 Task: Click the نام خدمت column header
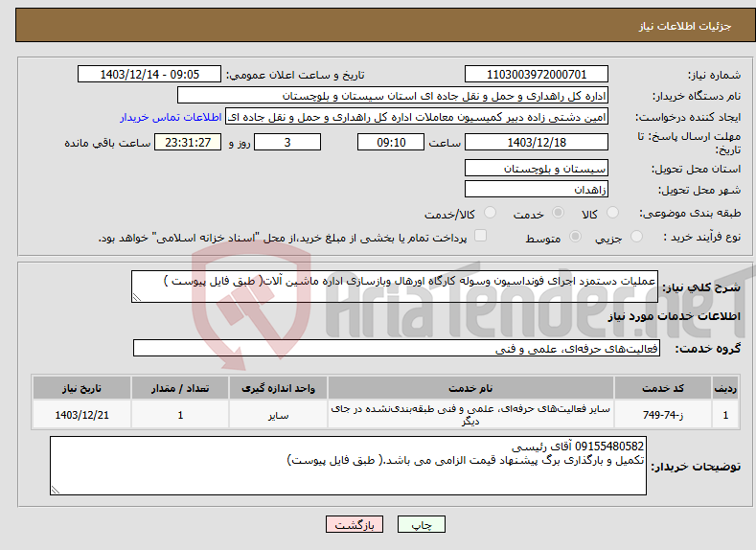(470, 388)
